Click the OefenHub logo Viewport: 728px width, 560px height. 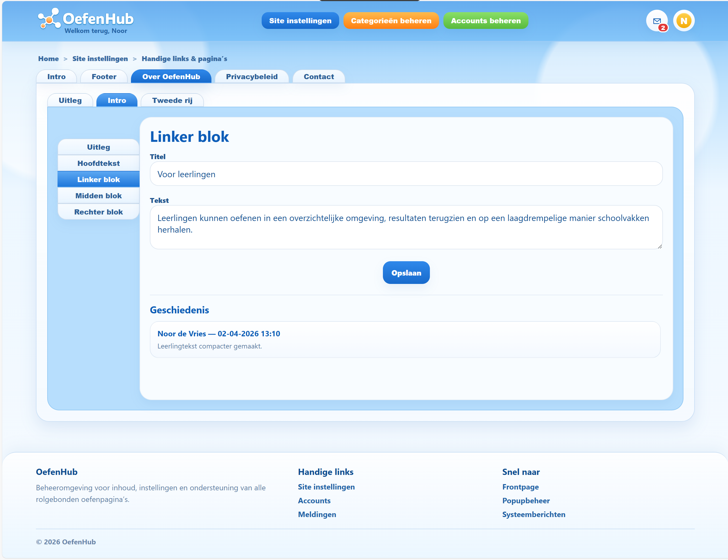point(86,19)
